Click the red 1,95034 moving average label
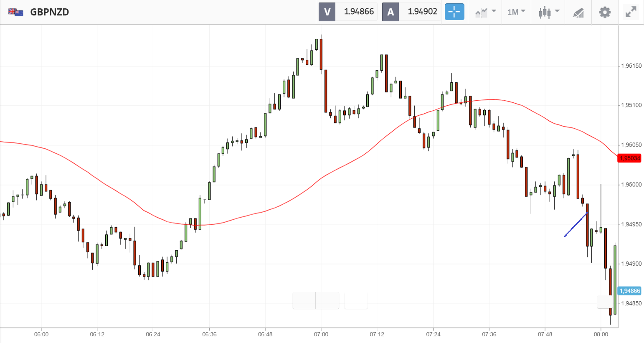This screenshot has width=644, height=343. [x=629, y=158]
